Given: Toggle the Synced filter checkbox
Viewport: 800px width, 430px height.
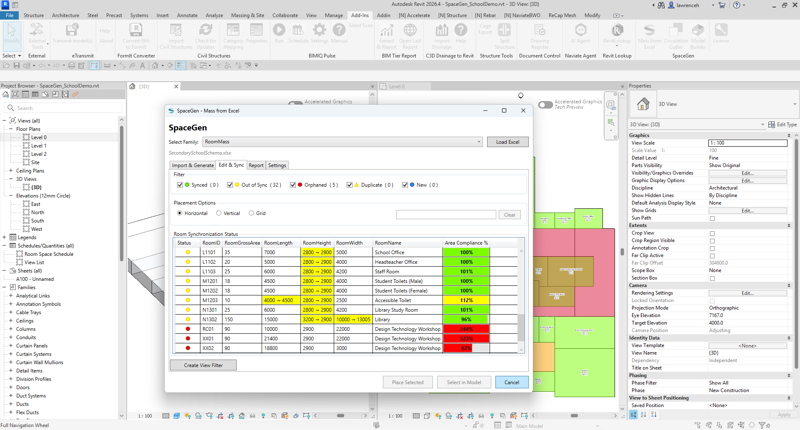Looking at the screenshot, I should (180, 185).
